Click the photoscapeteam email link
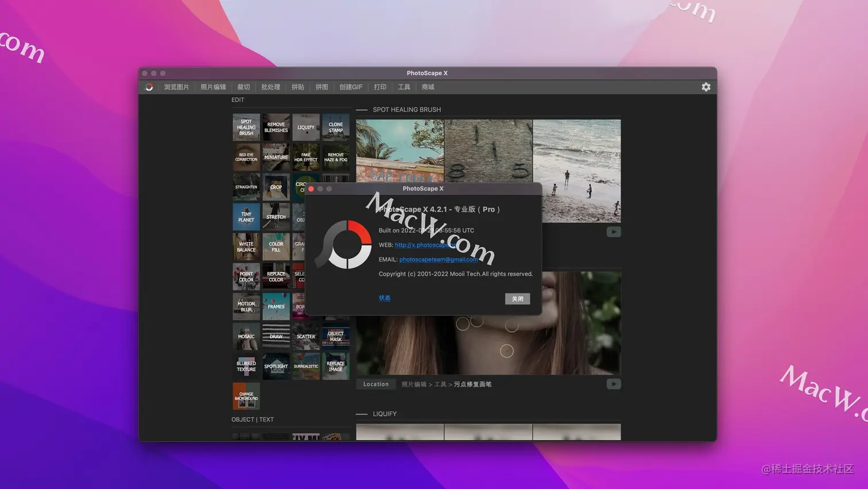The width and height of the screenshot is (868, 489). coord(439,259)
